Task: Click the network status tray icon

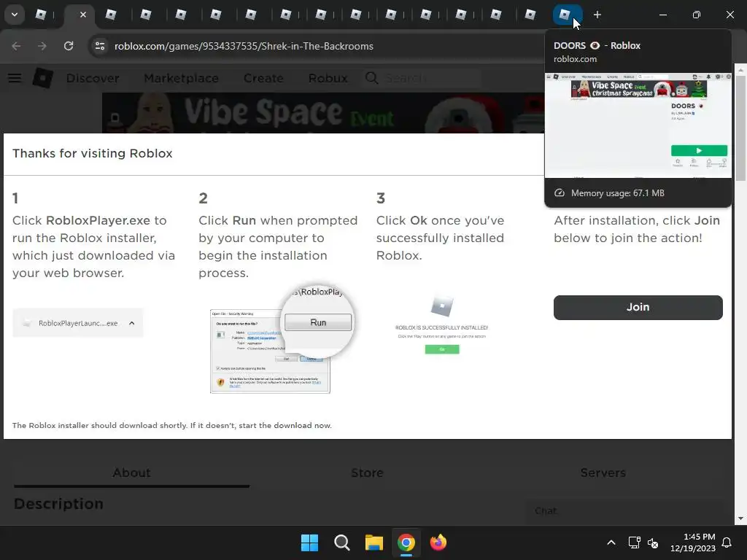Action: (634, 542)
